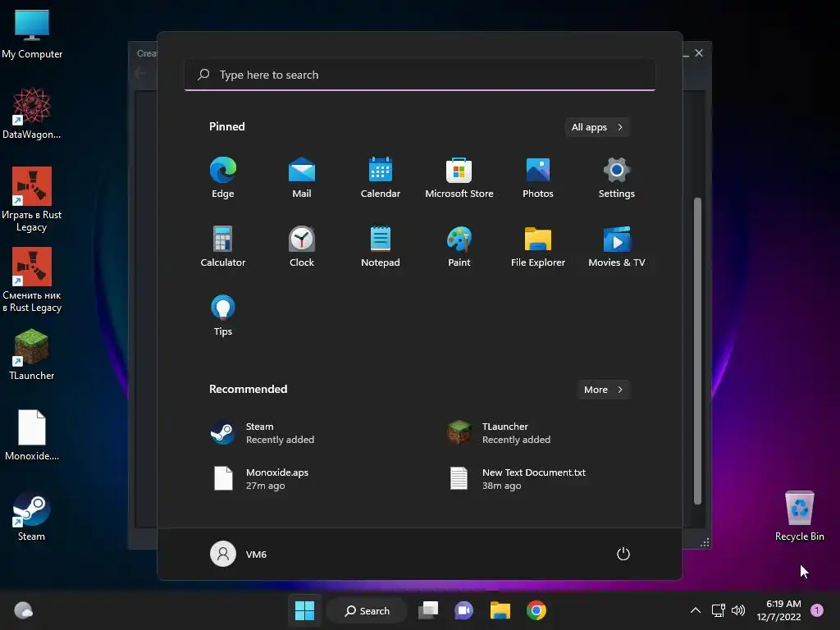The height and width of the screenshot is (630, 840).
Task: Click the network tray icon
Action: (x=718, y=610)
